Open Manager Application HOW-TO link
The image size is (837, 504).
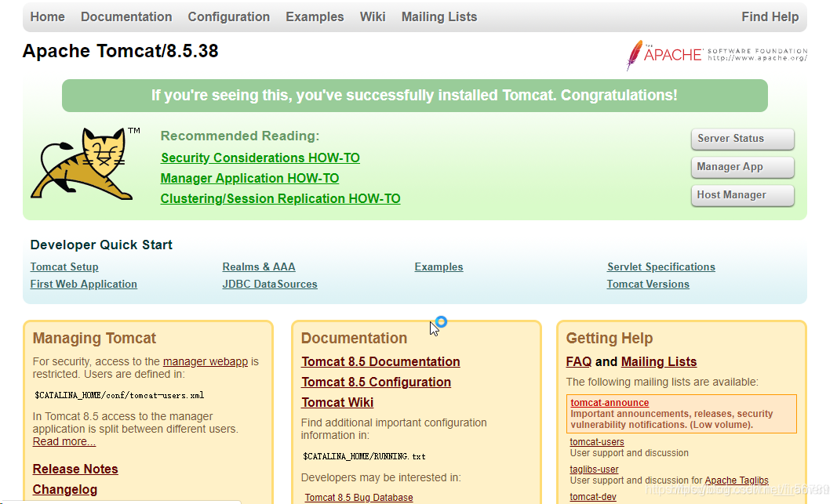(x=249, y=178)
